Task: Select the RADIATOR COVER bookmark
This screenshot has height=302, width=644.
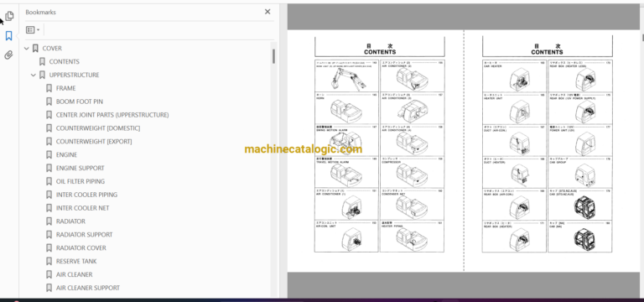Action: [x=80, y=247]
